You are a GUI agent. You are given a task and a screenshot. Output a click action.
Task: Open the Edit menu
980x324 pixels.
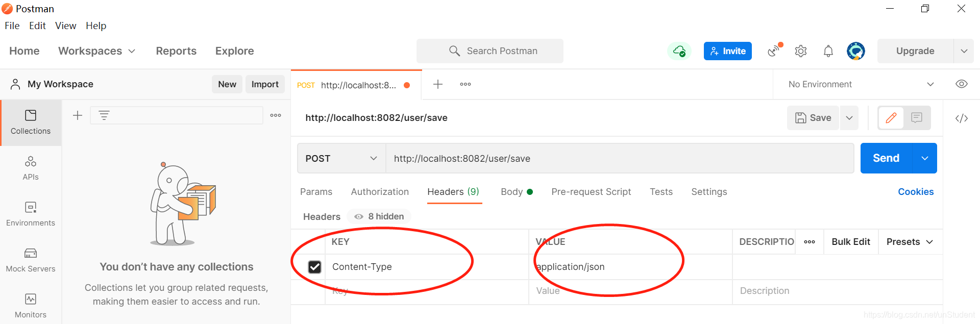[x=37, y=26]
